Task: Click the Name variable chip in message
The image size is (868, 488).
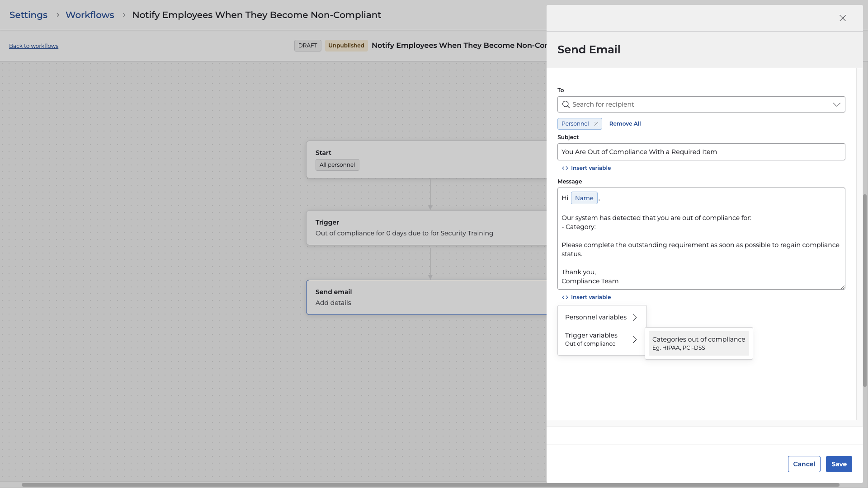Action: coord(584,198)
